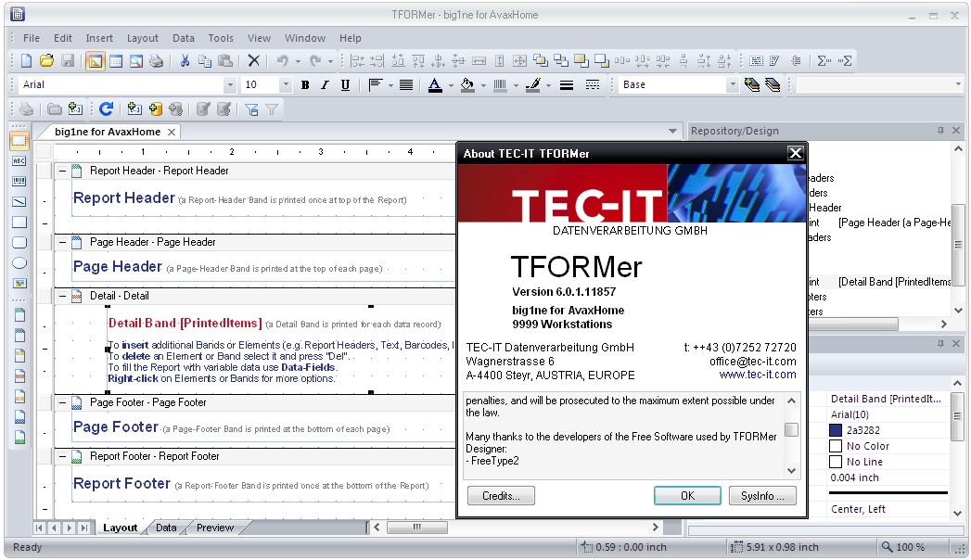Select the Rectangle drawing tool

coord(19,223)
